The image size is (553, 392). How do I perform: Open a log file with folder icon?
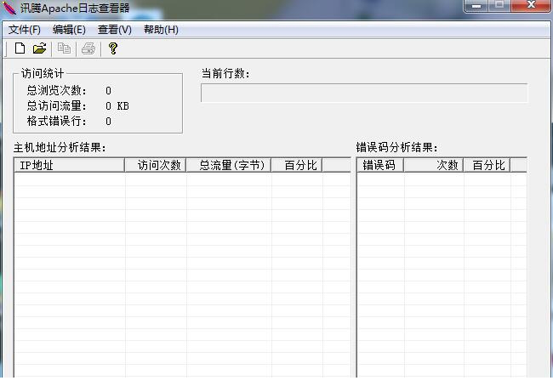(x=39, y=48)
